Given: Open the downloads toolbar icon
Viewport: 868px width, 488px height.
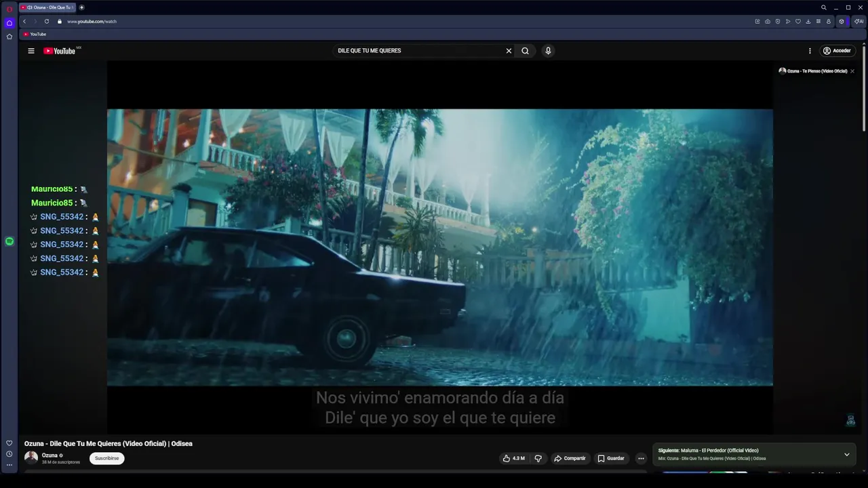Looking at the screenshot, I should (808, 22).
